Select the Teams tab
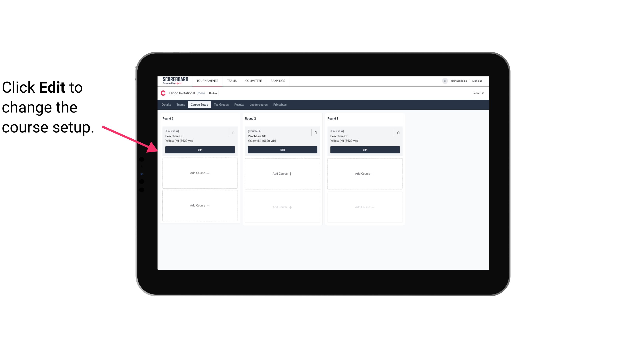 tap(180, 104)
